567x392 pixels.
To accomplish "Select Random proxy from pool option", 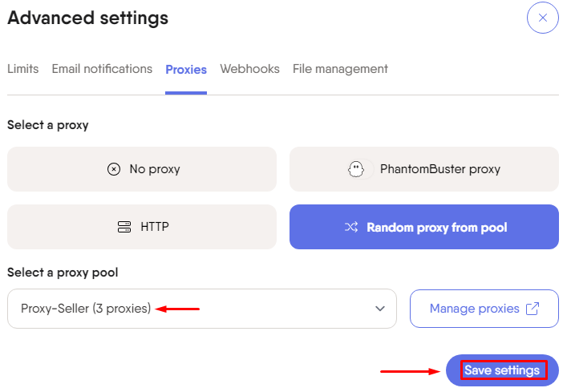I will [x=424, y=227].
